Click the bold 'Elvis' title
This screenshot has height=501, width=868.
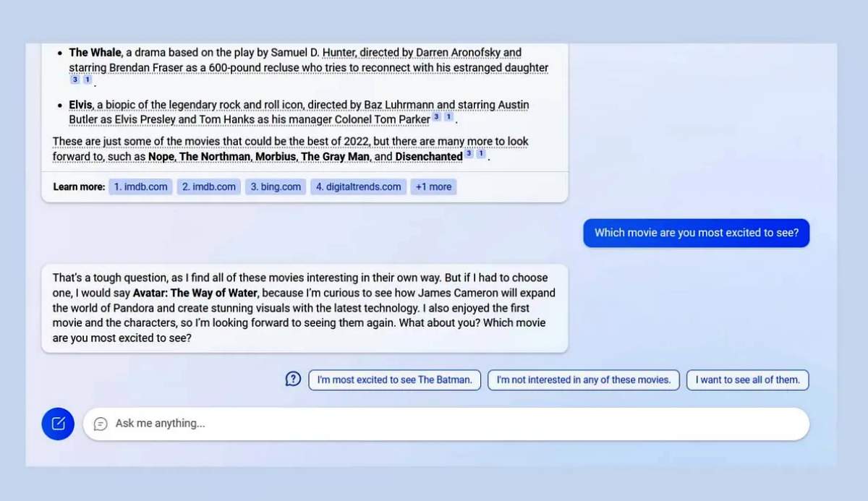click(80, 105)
